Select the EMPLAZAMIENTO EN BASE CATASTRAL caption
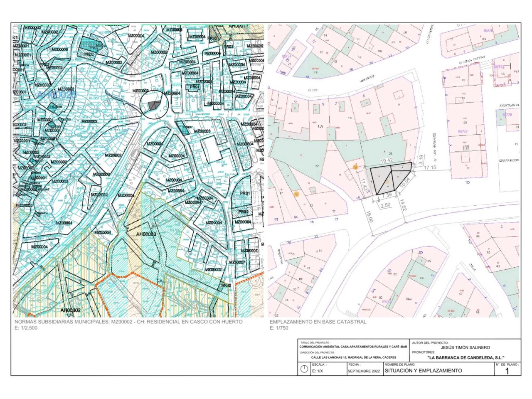The height and width of the screenshot is (399, 532). pos(318,322)
